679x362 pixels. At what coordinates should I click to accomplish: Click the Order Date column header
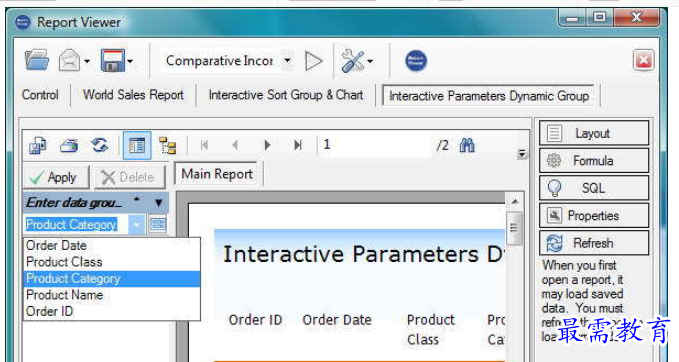[337, 320]
